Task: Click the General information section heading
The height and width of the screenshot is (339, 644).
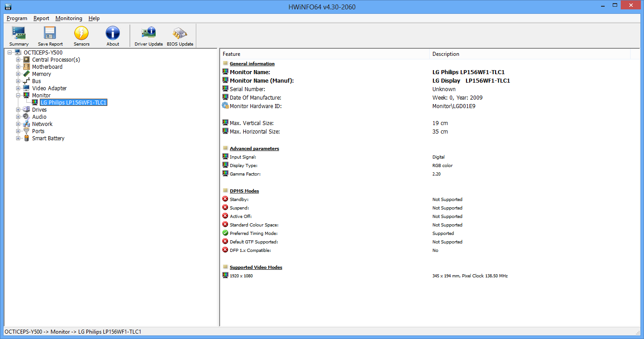Action: [252, 64]
